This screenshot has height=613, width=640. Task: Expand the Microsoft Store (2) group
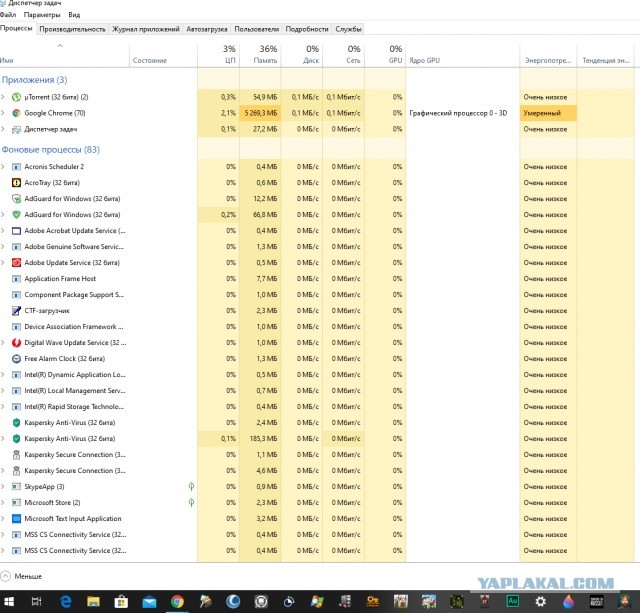(3, 502)
